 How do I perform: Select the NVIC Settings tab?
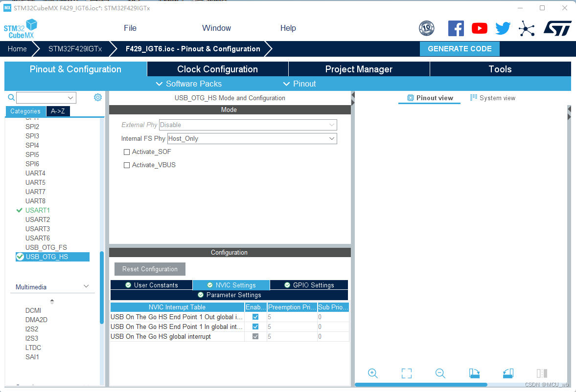[231, 285]
